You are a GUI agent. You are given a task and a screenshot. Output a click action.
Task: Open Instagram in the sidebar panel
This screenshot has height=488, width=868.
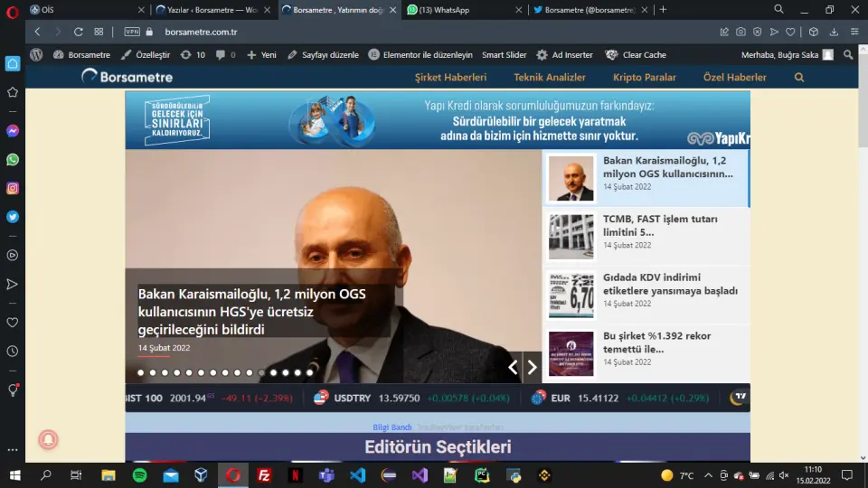(x=13, y=189)
